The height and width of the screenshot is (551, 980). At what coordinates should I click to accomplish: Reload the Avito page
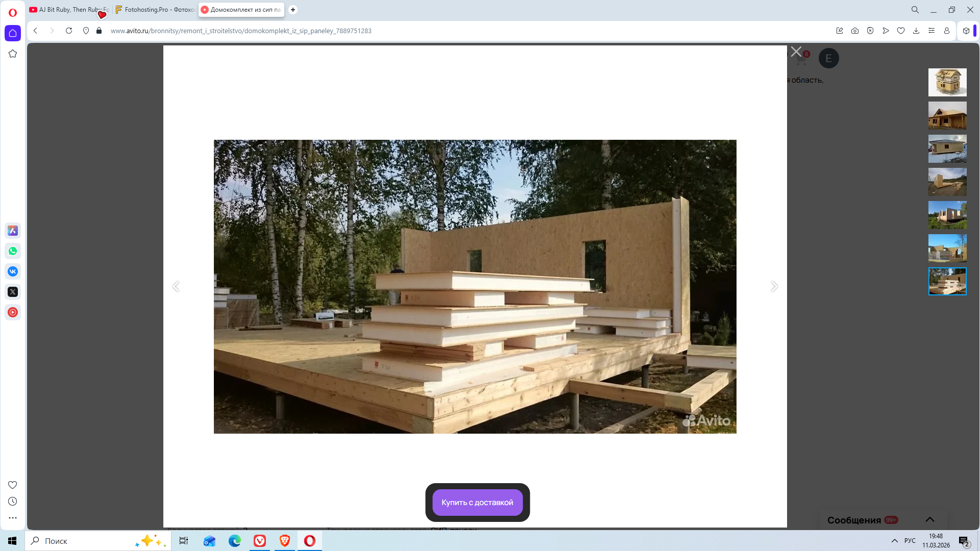click(x=69, y=31)
